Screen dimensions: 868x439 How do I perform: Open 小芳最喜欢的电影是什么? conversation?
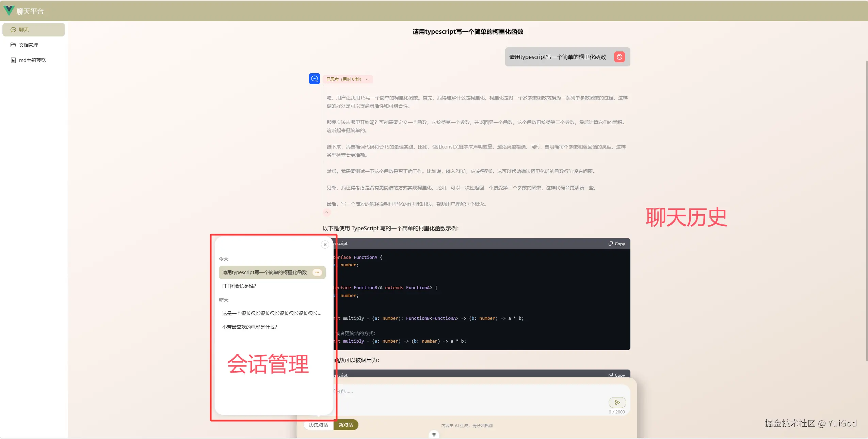click(250, 327)
